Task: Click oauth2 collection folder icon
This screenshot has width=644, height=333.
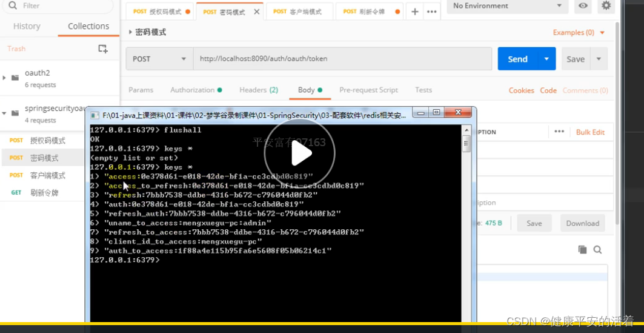Action: [x=15, y=78]
